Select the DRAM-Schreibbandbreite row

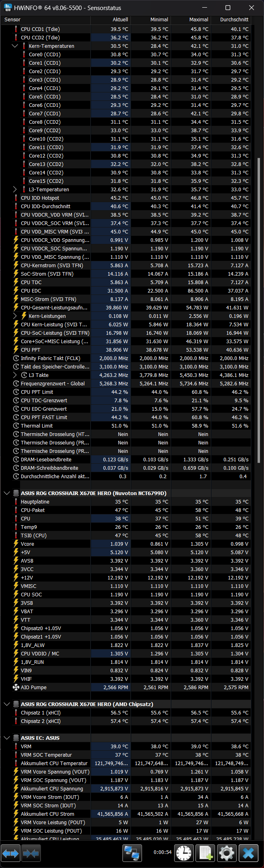(126, 468)
